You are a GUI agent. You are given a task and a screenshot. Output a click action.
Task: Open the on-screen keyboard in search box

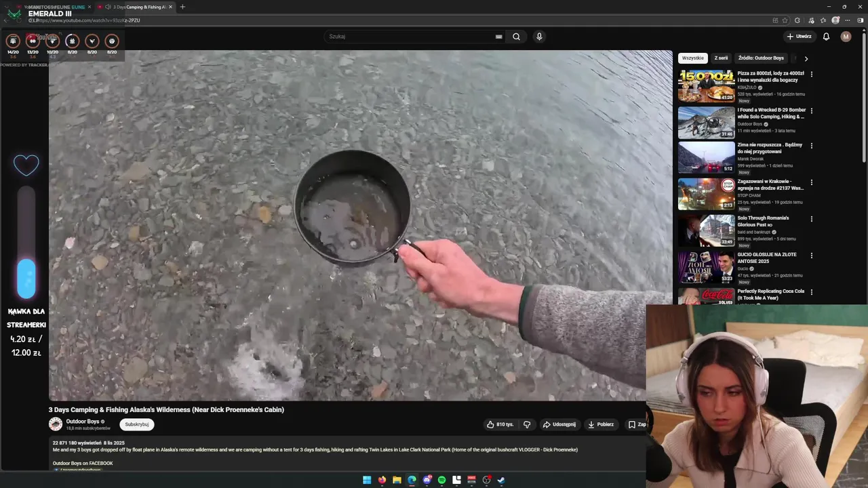click(x=499, y=37)
